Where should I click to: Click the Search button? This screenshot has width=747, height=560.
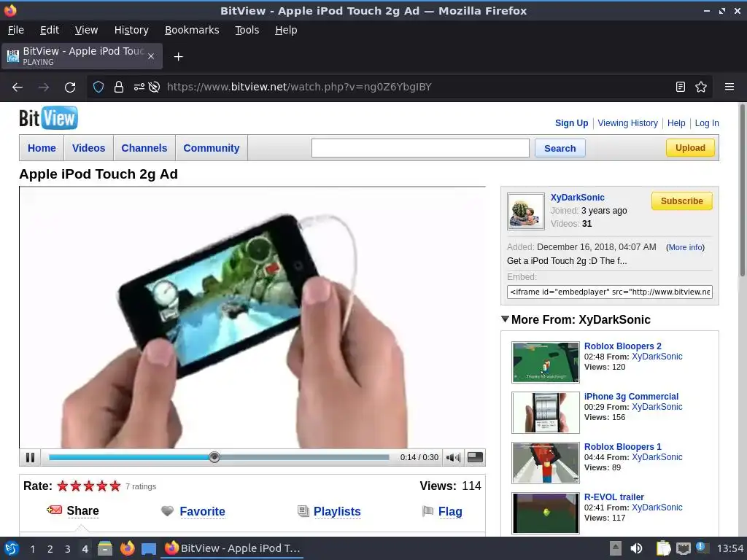click(560, 148)
